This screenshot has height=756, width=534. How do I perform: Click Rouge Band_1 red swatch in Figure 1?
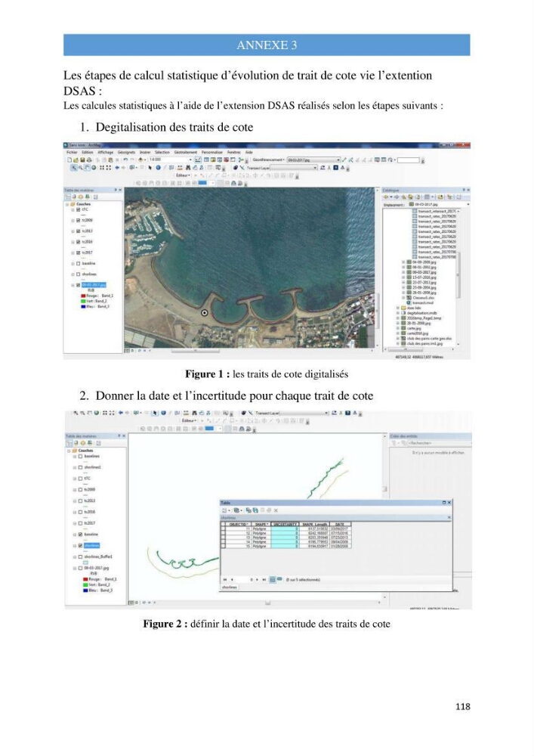coord(83,296)
